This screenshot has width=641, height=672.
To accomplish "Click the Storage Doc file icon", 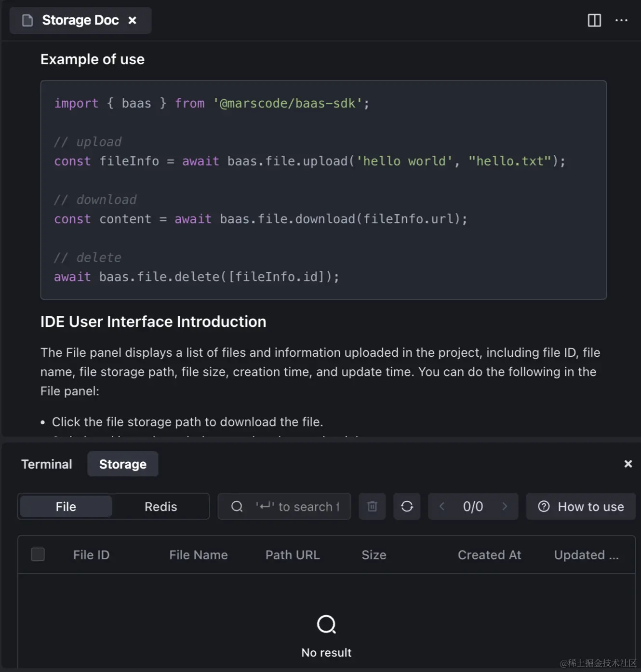I will 27,20.
